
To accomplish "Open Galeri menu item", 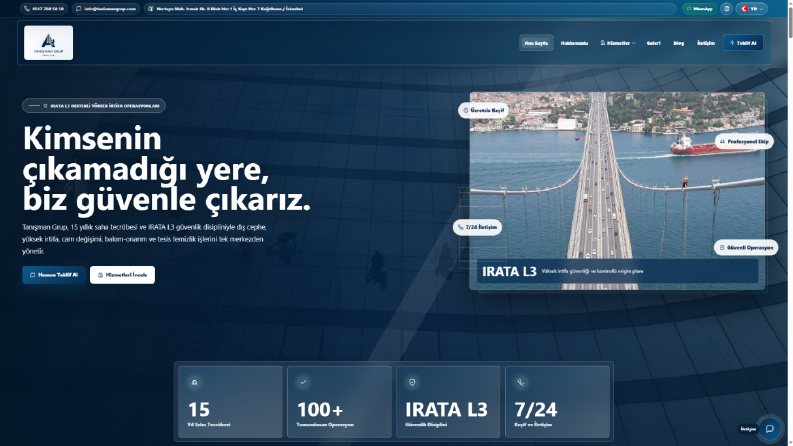I will tap(653, 43).
